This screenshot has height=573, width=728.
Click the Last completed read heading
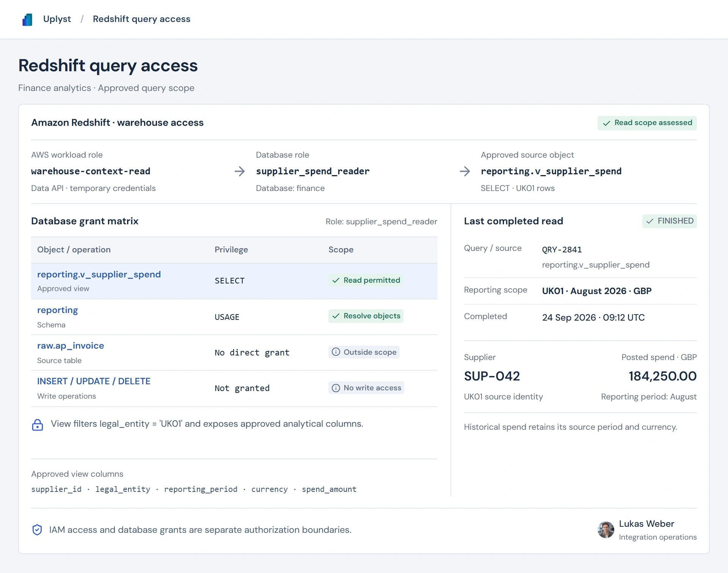(x=513, y=221)
